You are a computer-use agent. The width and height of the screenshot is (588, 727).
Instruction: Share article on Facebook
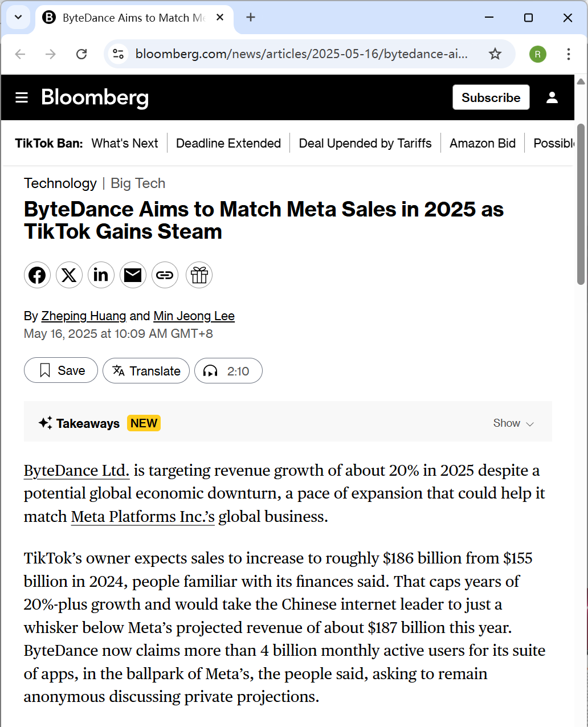pyautogui.click(x=37, y=276)
